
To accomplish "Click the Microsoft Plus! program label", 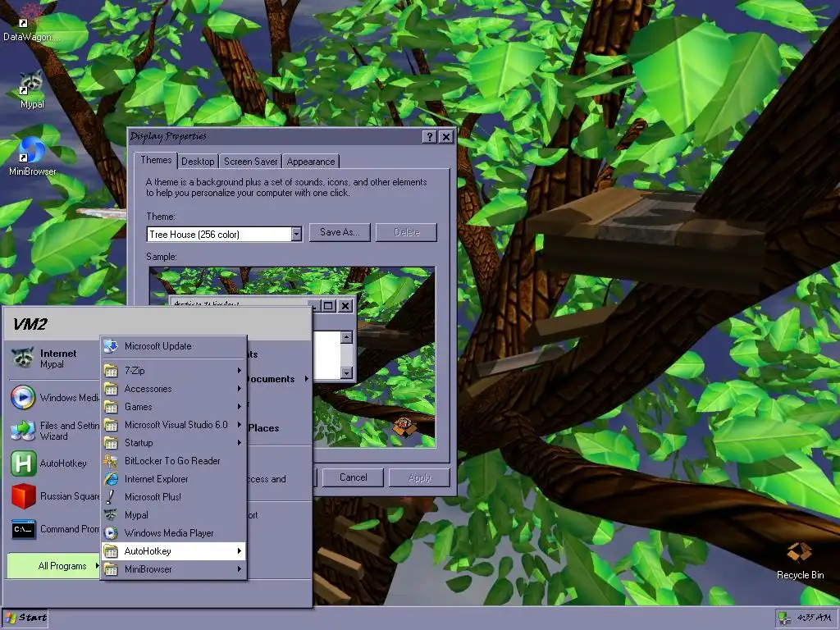I will click(x=153, y=497).
